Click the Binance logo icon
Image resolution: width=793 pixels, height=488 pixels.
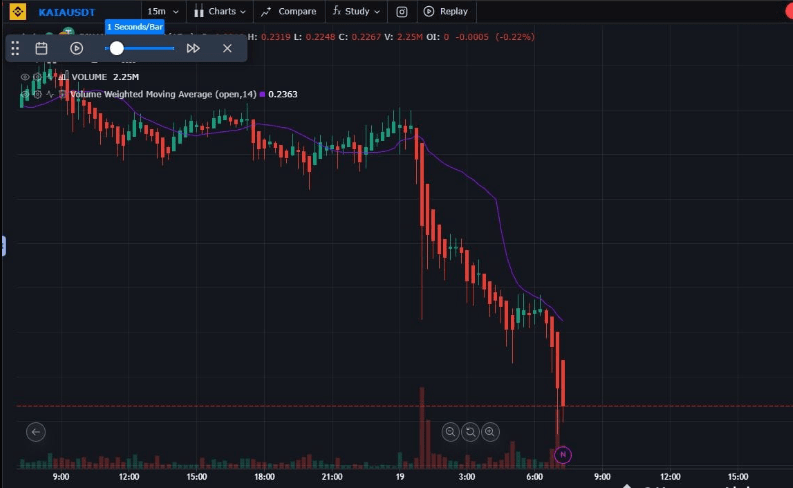click(17, 12)
